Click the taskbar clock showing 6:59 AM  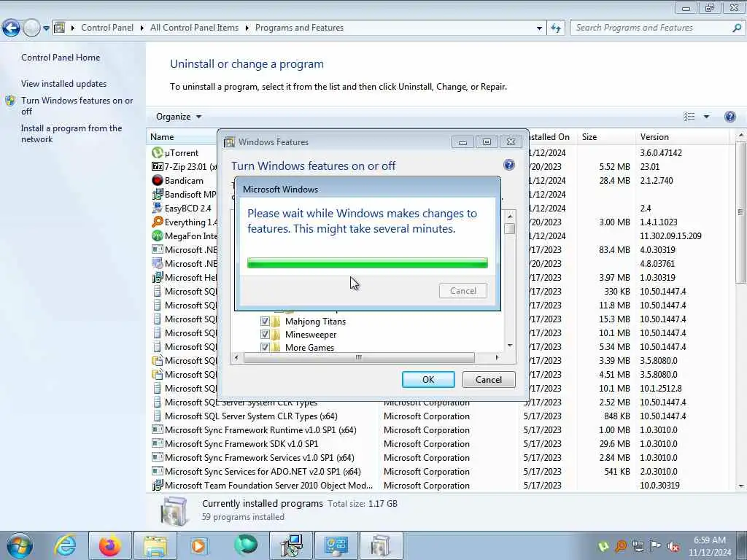click(710, 545)
